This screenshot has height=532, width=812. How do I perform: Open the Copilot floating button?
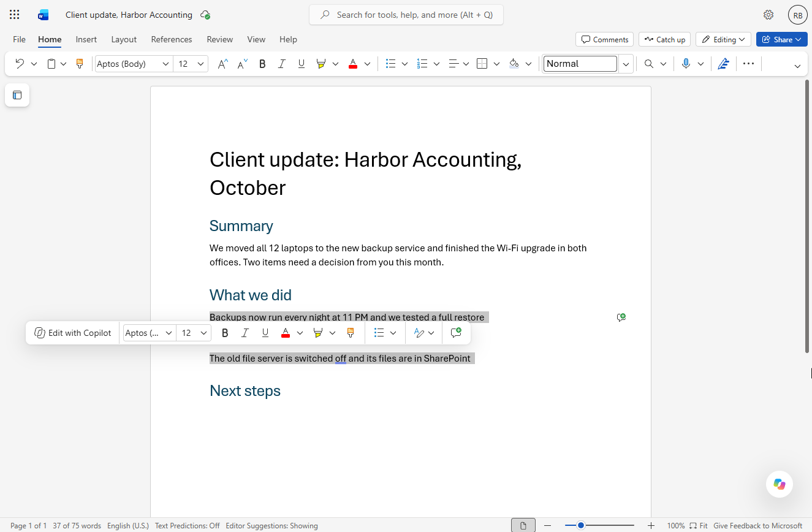click(780, 484)
